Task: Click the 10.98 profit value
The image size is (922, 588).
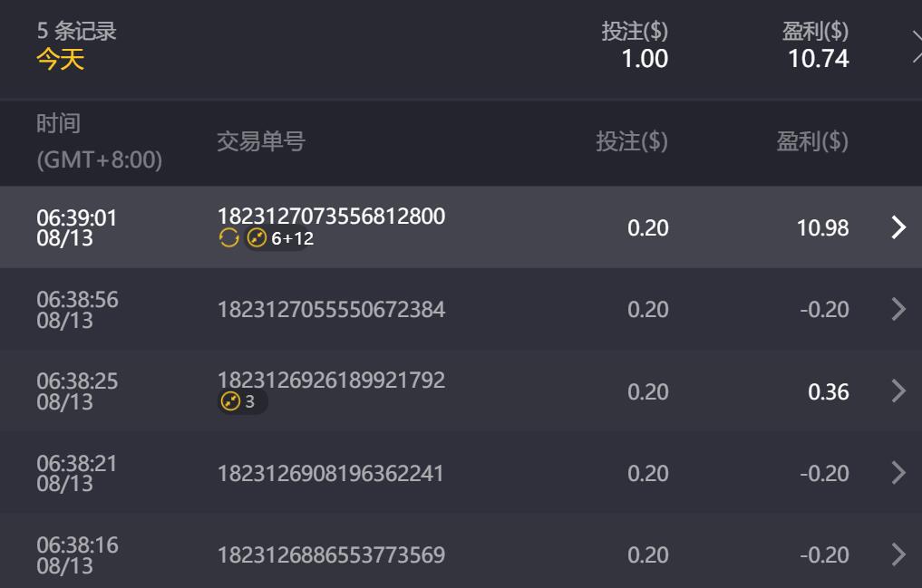Action: click(x=822, y=227)
